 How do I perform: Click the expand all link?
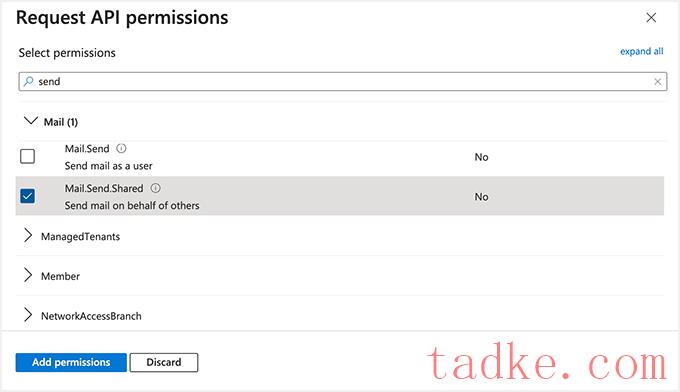[641, 51]
